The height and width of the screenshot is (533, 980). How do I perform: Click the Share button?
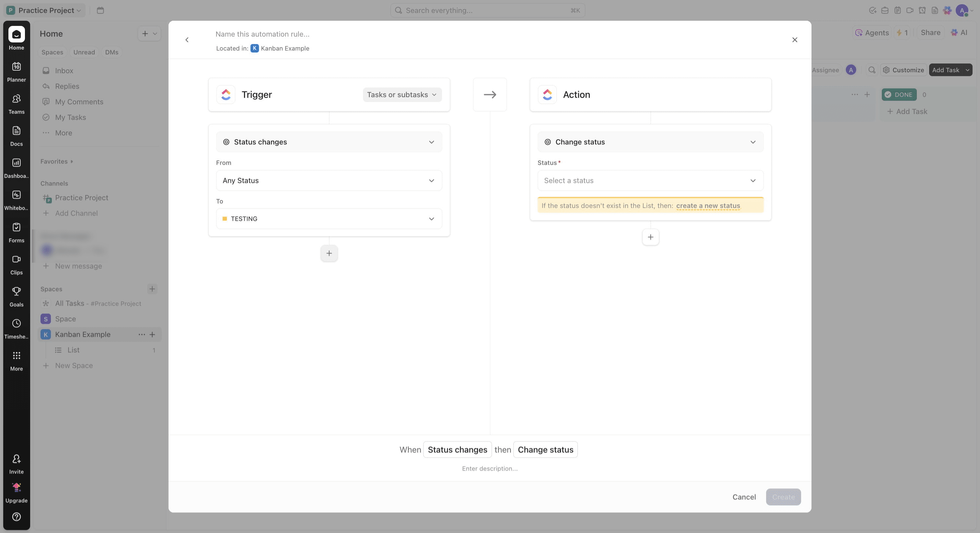tap(930, 33)
